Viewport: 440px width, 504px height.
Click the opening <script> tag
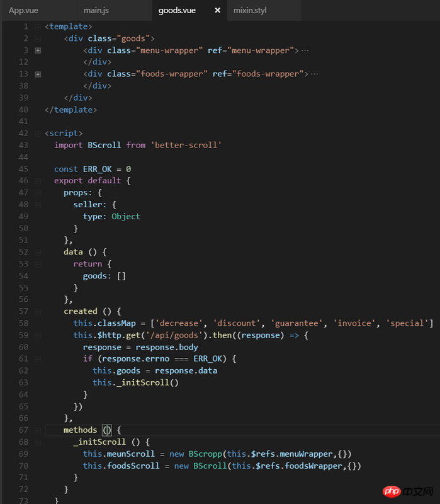(64, 134)
